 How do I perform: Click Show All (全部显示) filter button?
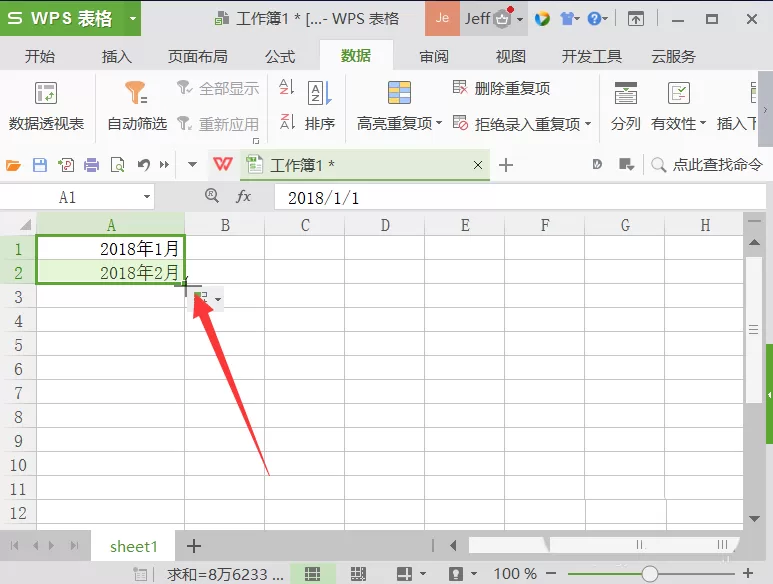[217, 89]
